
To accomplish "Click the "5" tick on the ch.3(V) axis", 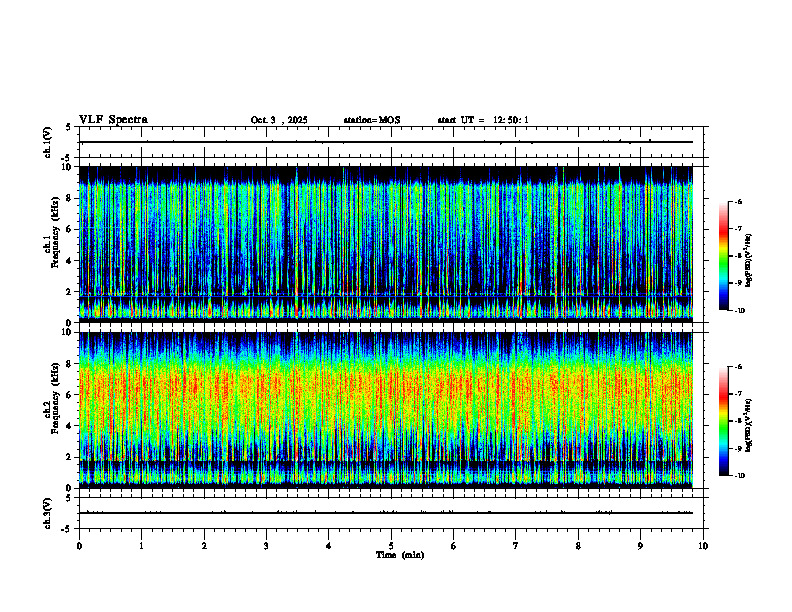I will 68,498.
